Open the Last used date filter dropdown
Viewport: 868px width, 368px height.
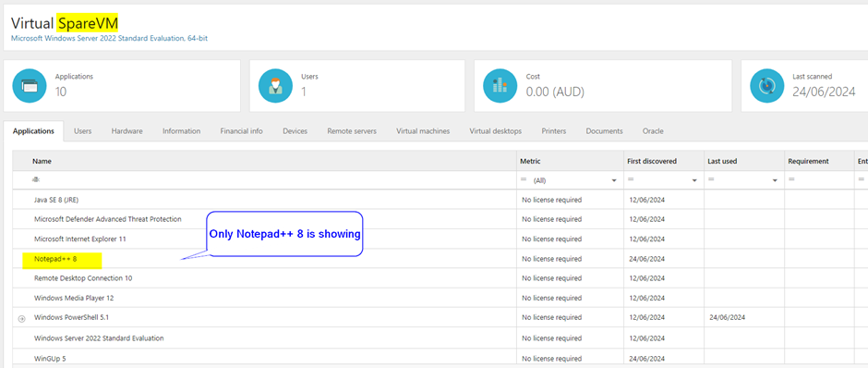coord(775,180)
